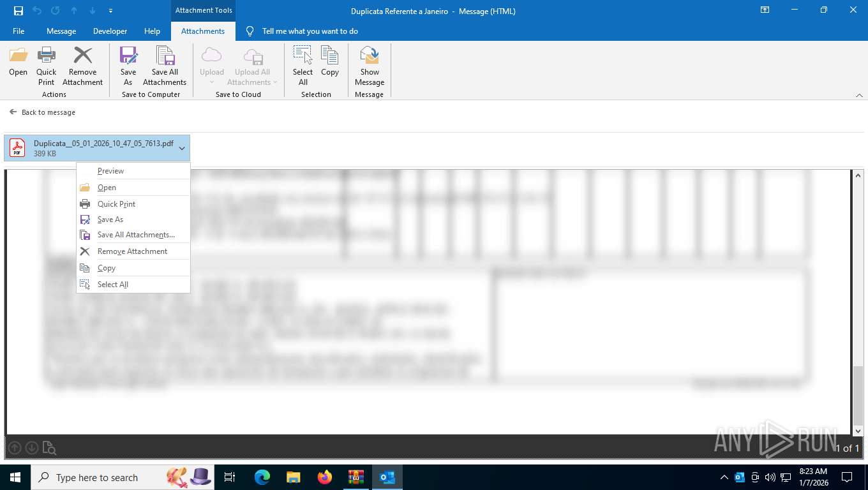Launch Microsoft Edge from taskbar
The height and width of the screenshot is (490, 868).
262,477
